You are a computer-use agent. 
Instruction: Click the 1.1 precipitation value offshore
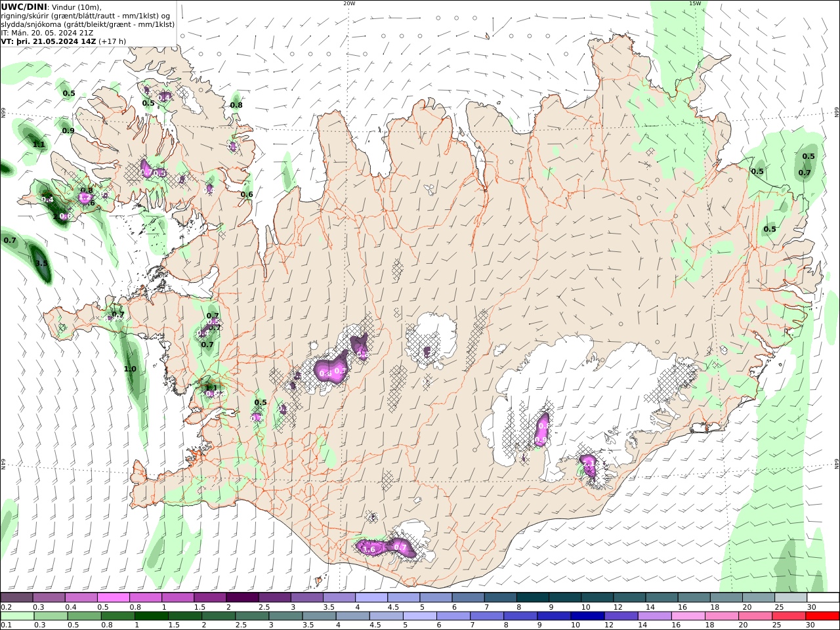39,144
